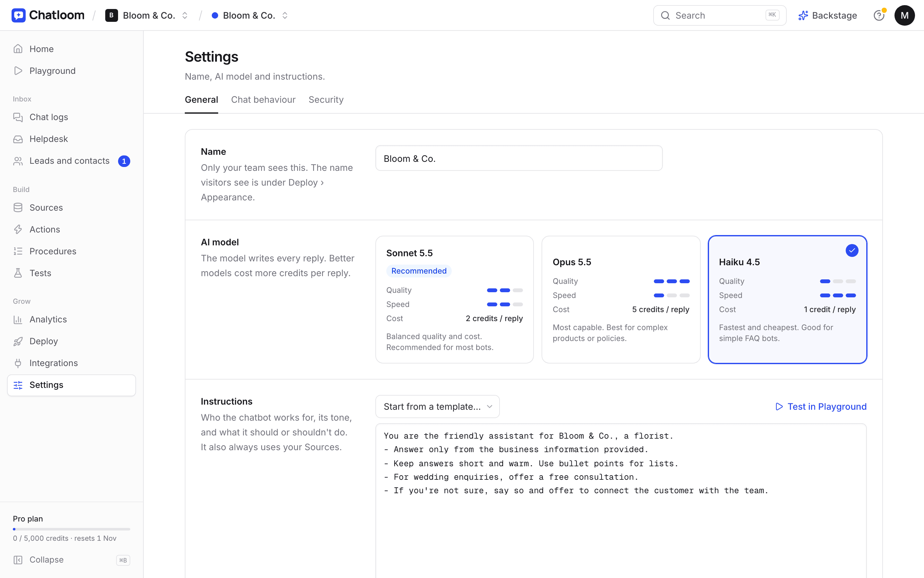Click the Haiku 4.5 speed rating bars
Screen dimensions: 924x578
(x=837, y=295)
